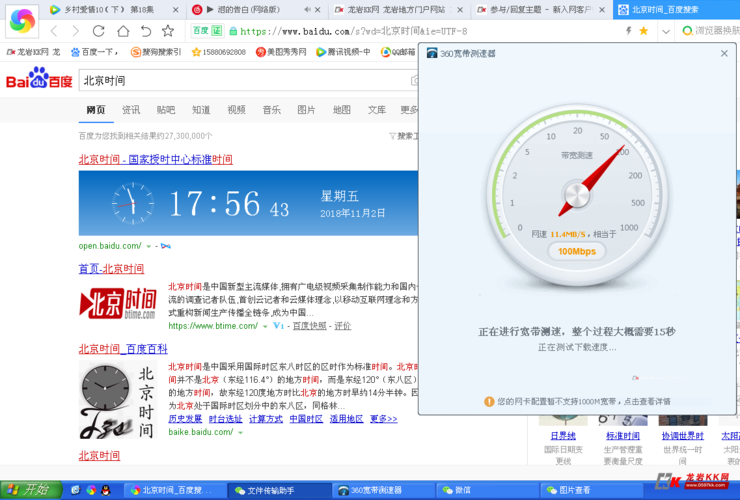This screenshot has width=740, height=500.
Task: Open the 百度快照 link
Action: point(310,326)
